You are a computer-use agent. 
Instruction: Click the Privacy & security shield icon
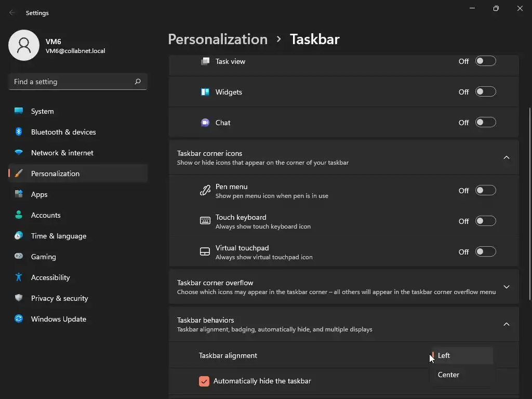coord(19,298)
